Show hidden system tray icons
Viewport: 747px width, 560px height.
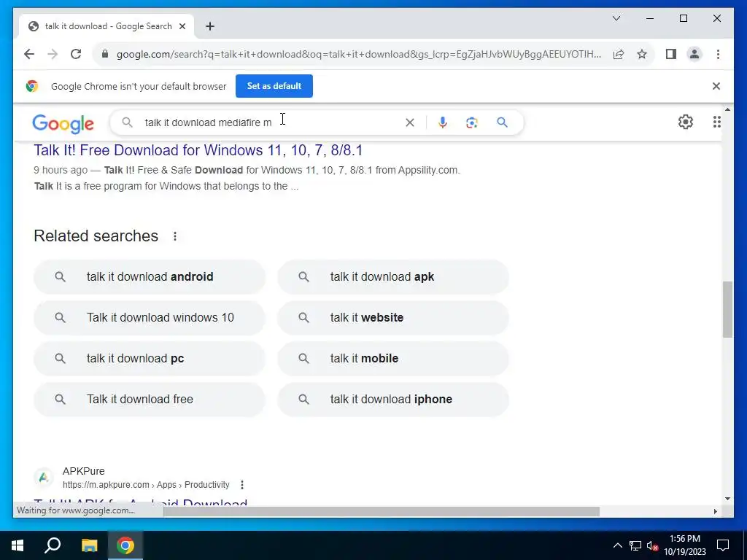[x=617, y=545]
